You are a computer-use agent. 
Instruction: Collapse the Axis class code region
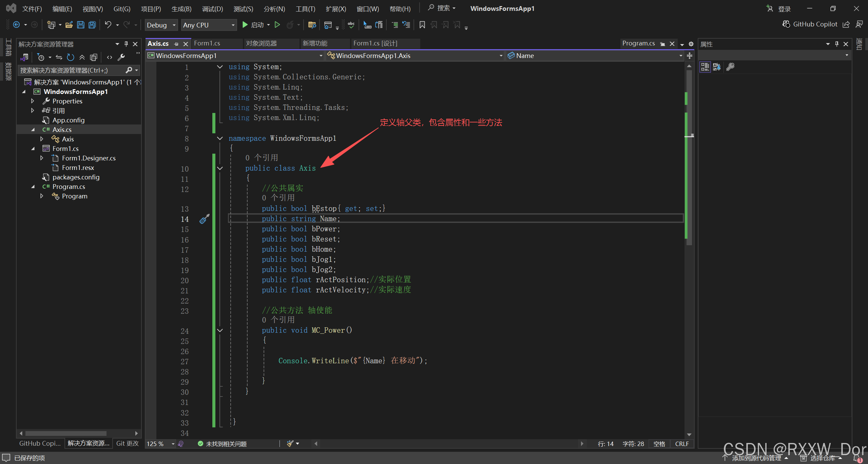point(220,168)
